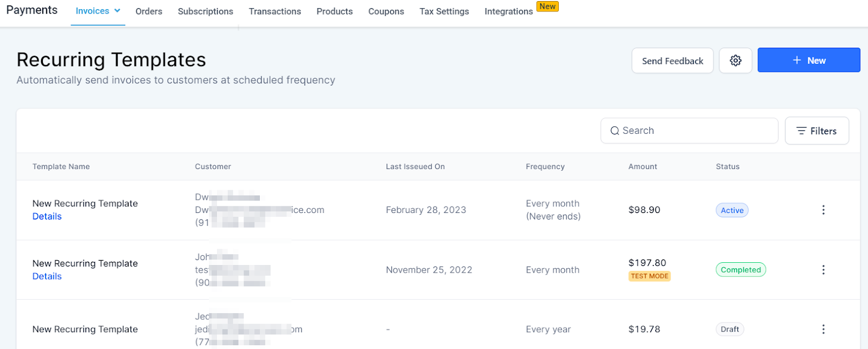Click the magnifier icon in the search box
Viewport: 868px width, 349px height.
pos(615,131)
